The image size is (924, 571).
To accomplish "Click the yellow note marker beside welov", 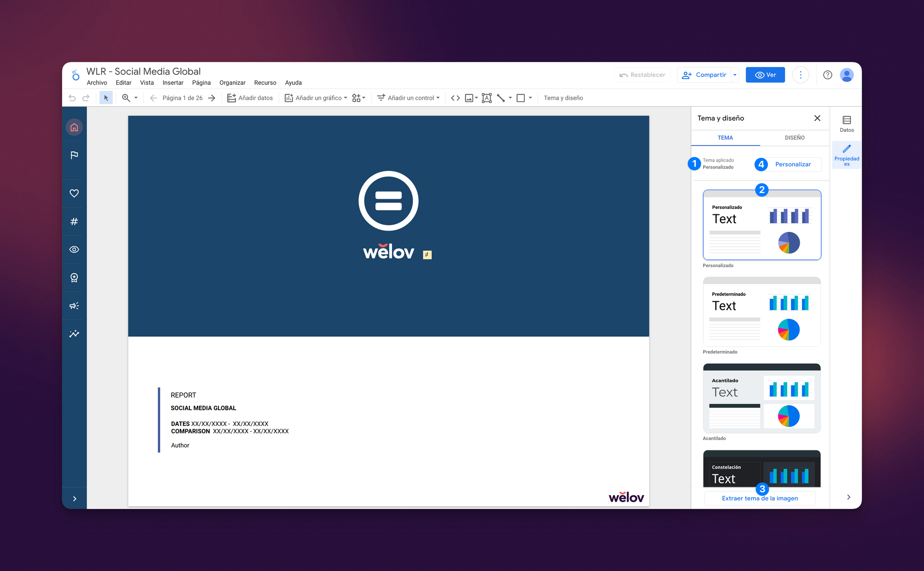I will 427,255.
